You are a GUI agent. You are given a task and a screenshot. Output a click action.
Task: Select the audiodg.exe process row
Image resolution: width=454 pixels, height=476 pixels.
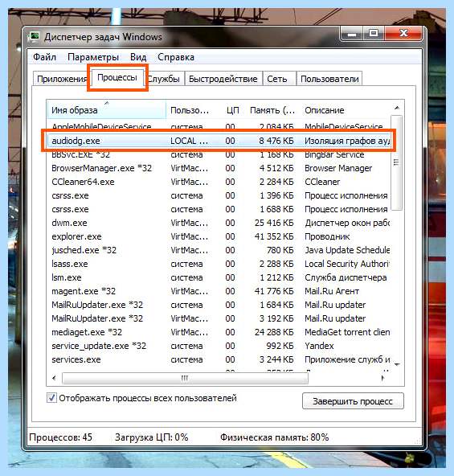pos(219,141)
